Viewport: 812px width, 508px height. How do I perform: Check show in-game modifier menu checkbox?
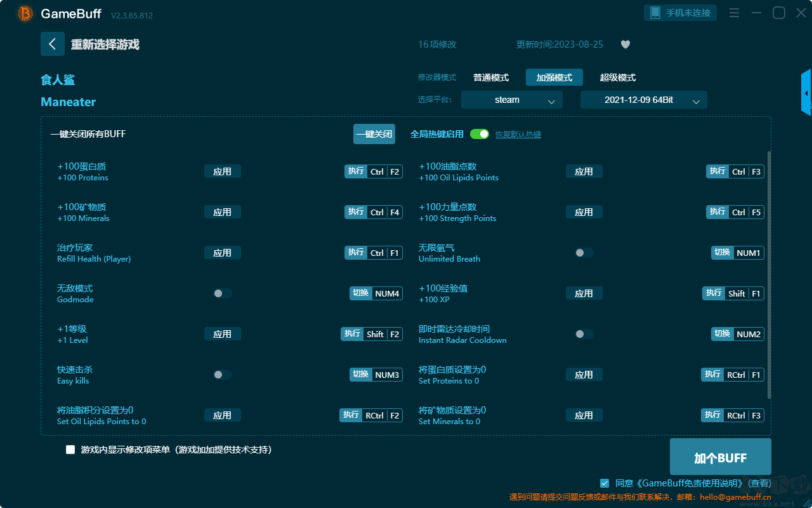click(x=70, y=450)
